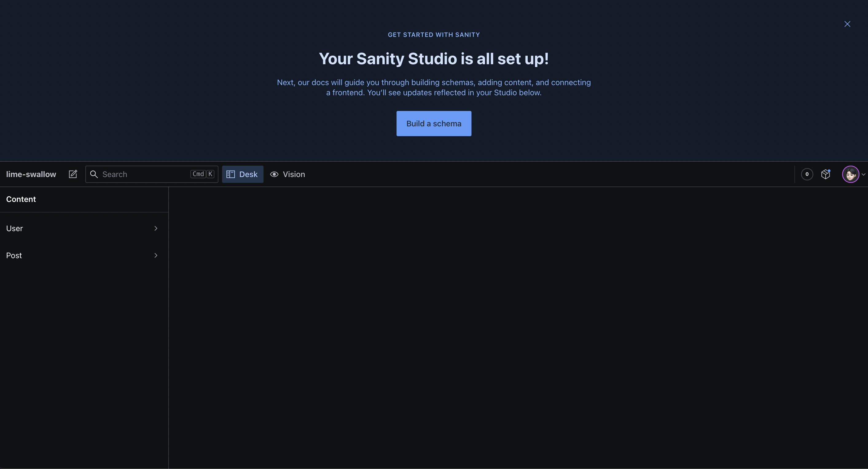Click the Vision eye icon

(x=274, y=174)
